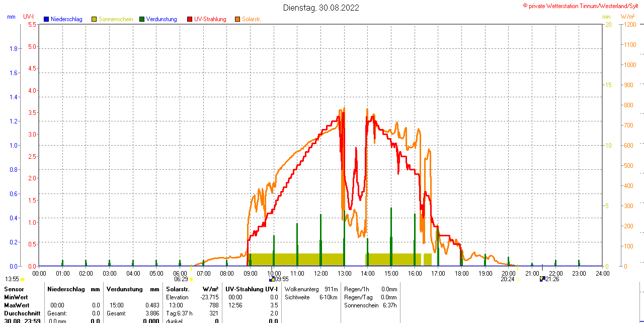The width and height of the screenshot is (644, 323).
Task: Click the 18:00 mark on the time axis
Action: pyautogui.click(x=461, y=273)
